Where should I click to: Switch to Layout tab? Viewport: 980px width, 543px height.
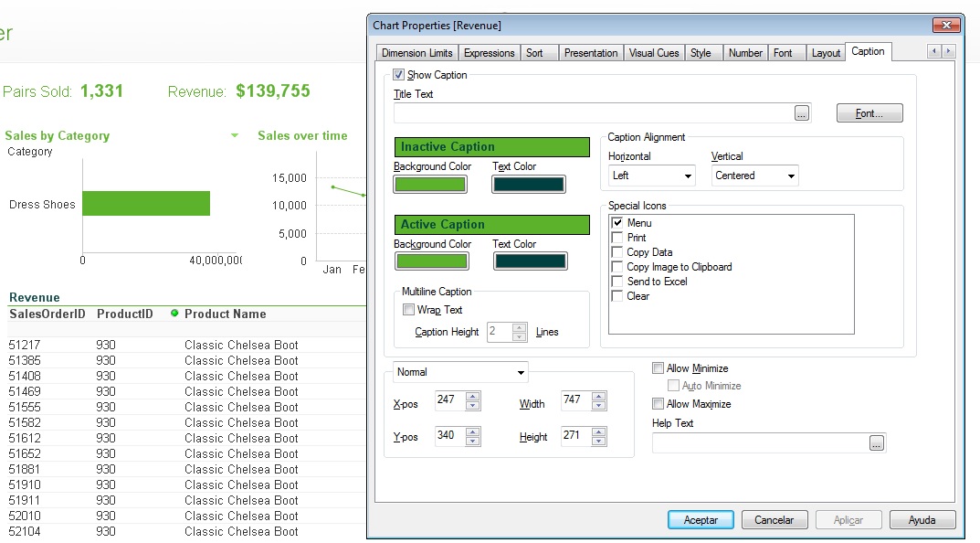click(x=826, y=53)
